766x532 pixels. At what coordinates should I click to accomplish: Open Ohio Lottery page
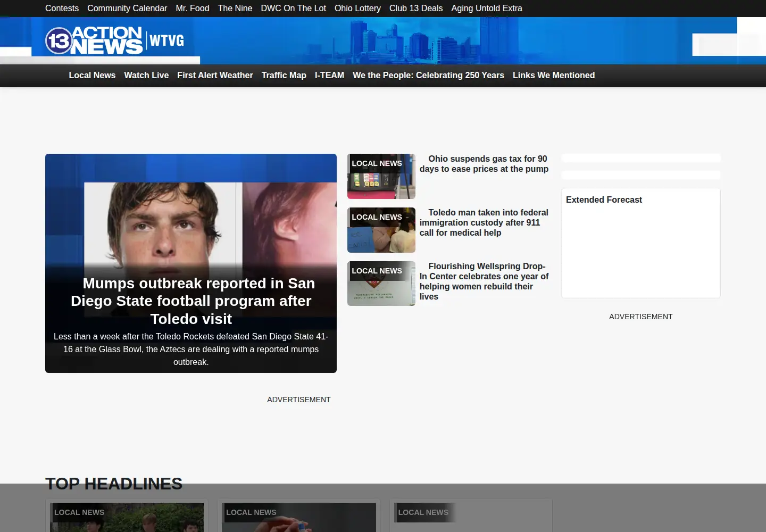(x=357, y=9)
